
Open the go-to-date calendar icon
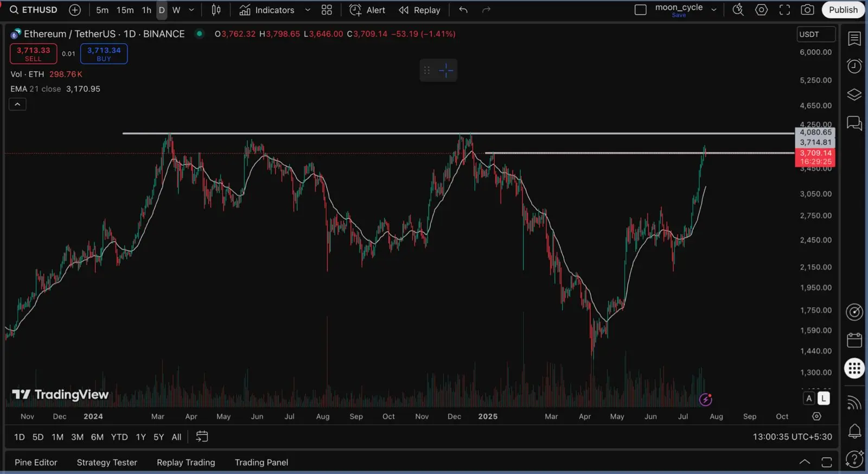click(202, 437)
